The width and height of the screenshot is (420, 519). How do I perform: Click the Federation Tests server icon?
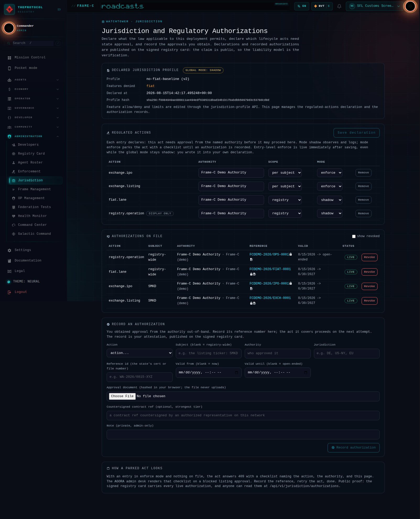coord(14,207)
